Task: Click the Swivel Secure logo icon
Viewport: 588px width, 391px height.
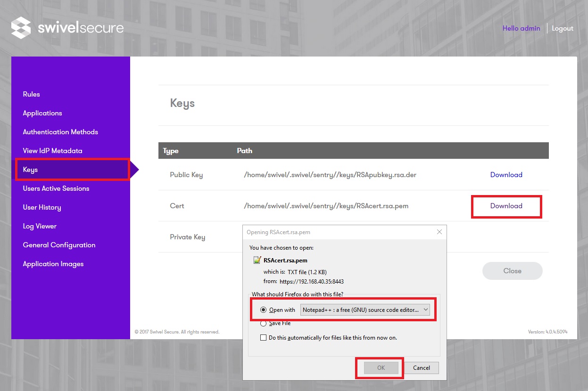Action: click(x=21, y=28)
